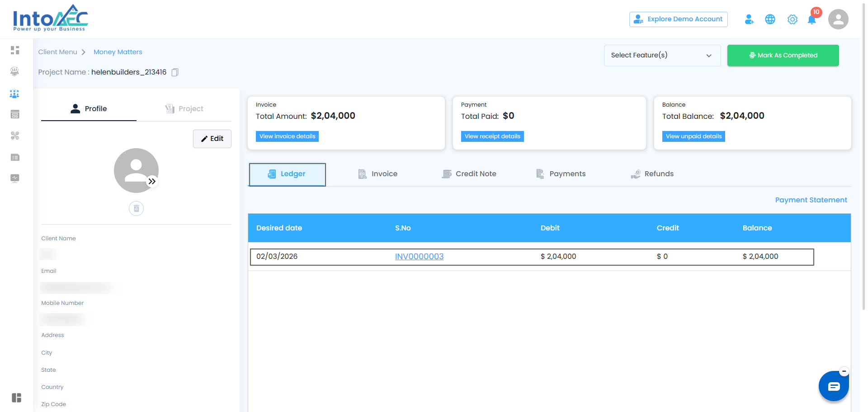Open the language globe icon
The width and height of the screenshot is (868, 412).
770,19
